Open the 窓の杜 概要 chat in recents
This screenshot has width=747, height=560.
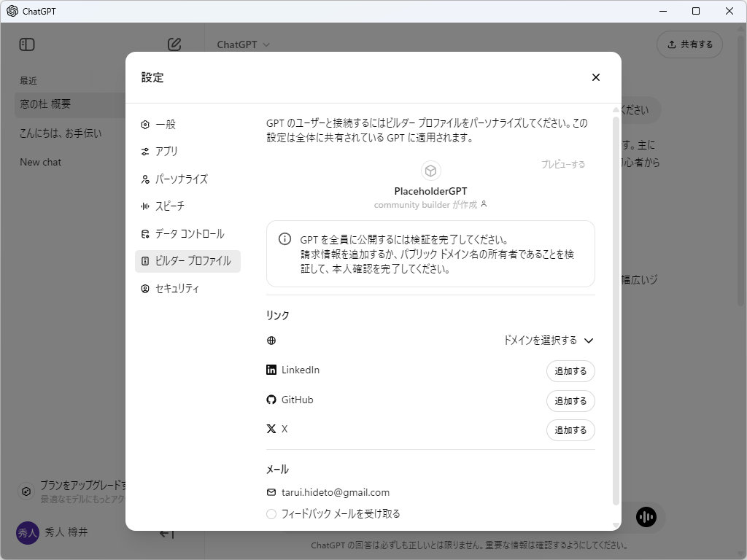(46, 104)
